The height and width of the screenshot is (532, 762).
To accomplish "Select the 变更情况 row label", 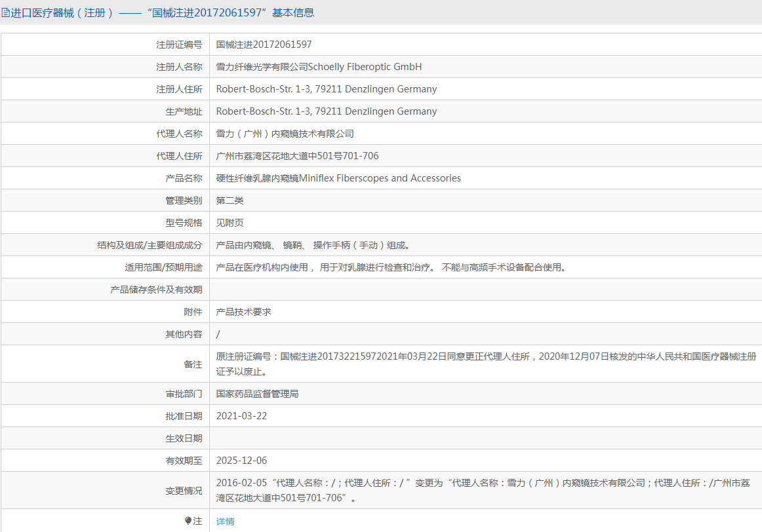I will pos(184,491).
